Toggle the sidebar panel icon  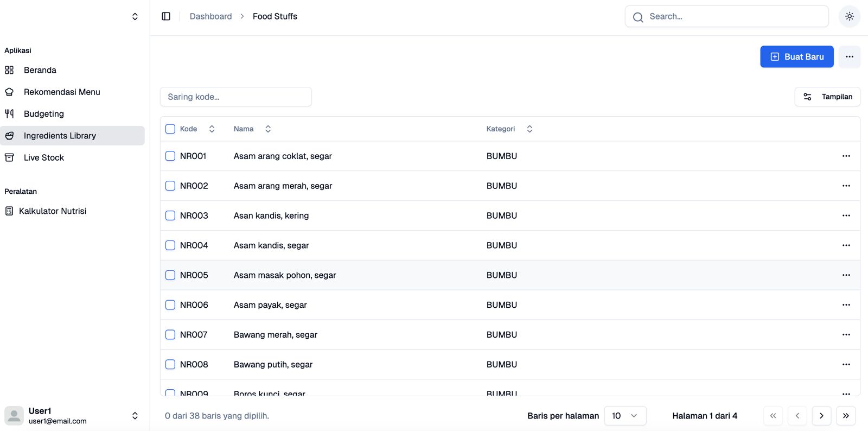point(166,16)
